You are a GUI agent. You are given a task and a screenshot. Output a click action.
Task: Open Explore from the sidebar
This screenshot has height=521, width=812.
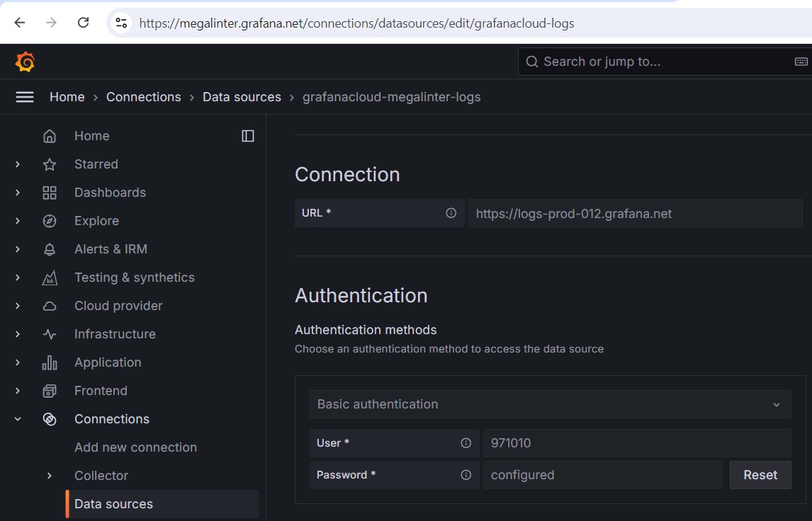tap(96, 221)
